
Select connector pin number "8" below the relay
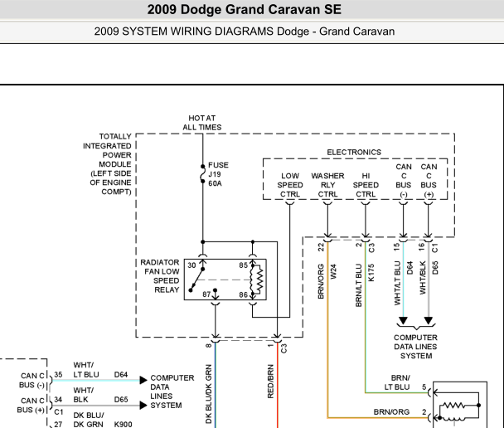[208, 346]
